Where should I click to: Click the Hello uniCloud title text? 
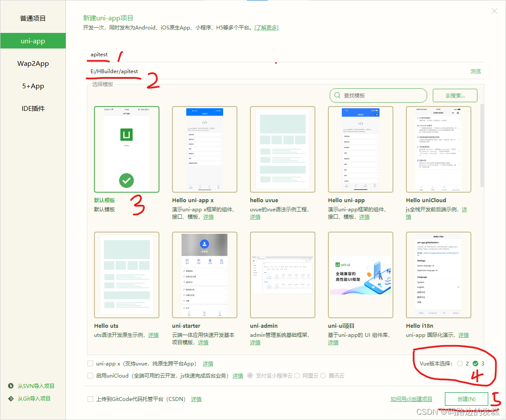coord(426,200)
